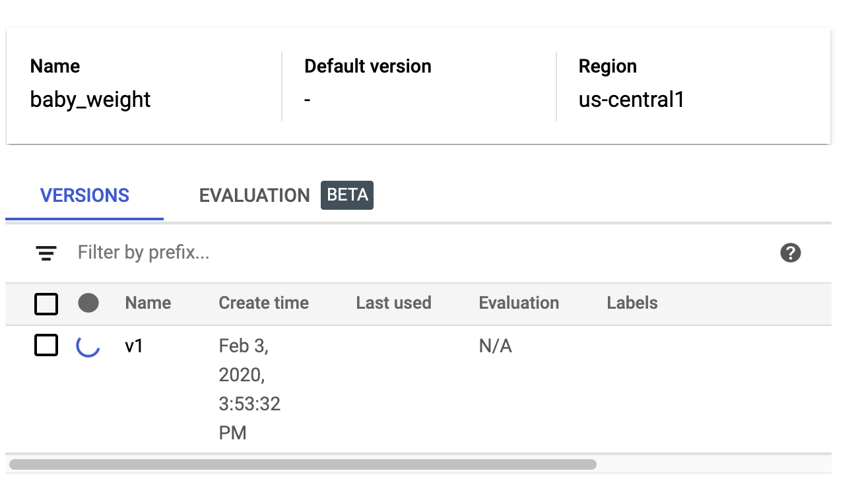Click the gray status circle header icon

[88, 303]
